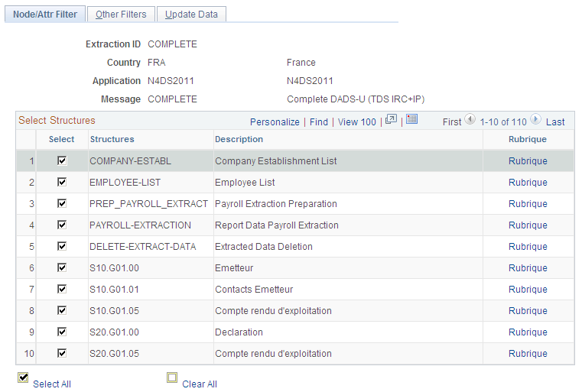Toggle PAYROLL-EXTRACTION checkbox

point(62,225)
